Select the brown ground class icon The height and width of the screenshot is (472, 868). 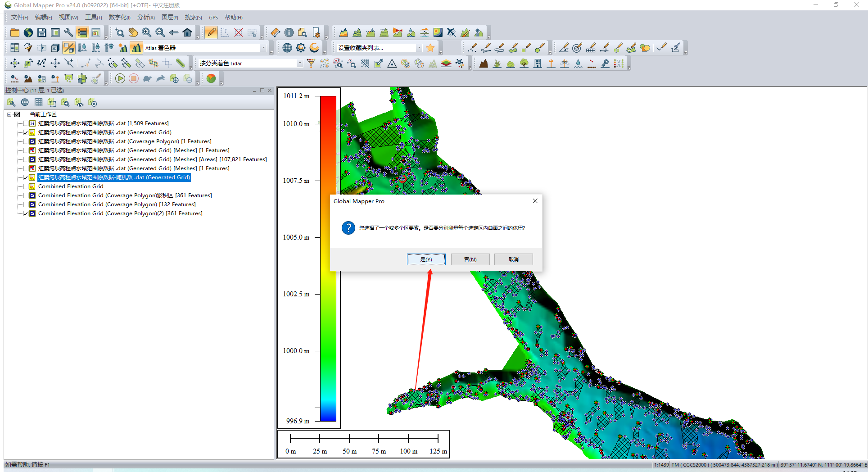(x=484, y=64)
